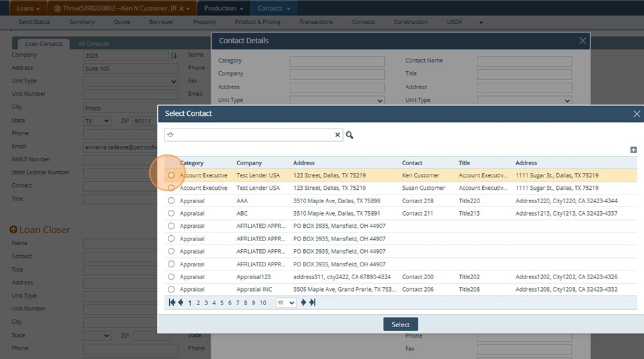The image size is (644, 359).
Task: Go to the first page of results
Action: [x=172, y=302]
